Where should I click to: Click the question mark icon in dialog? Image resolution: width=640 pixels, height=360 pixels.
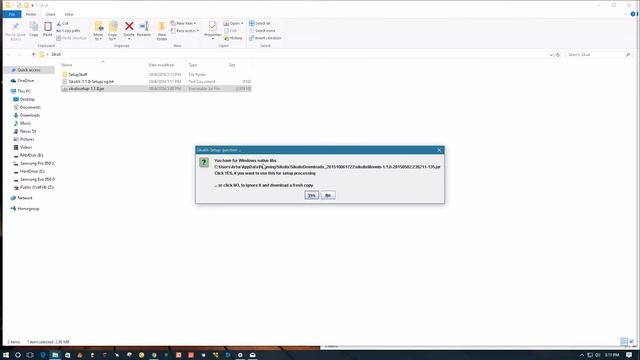[204, 162]
